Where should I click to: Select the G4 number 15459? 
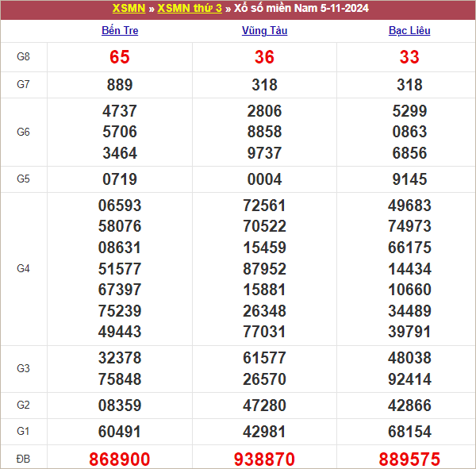coord(264,248)
